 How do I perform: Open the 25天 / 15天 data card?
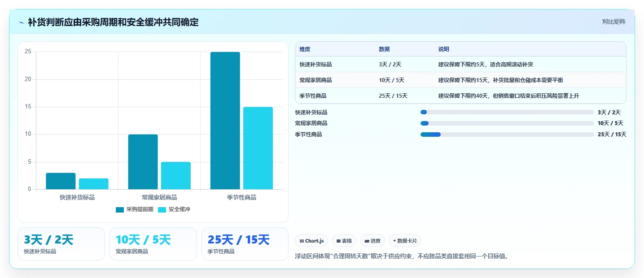tap(245, 244)
